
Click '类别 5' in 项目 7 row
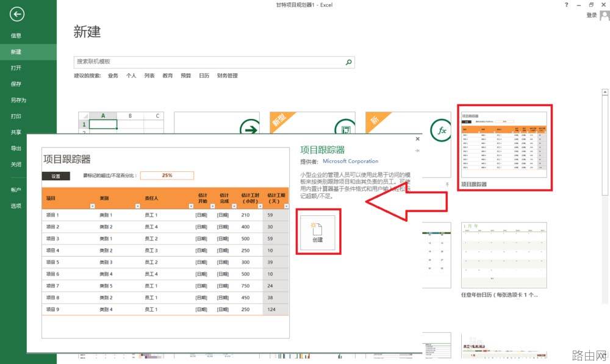(106, 286)
